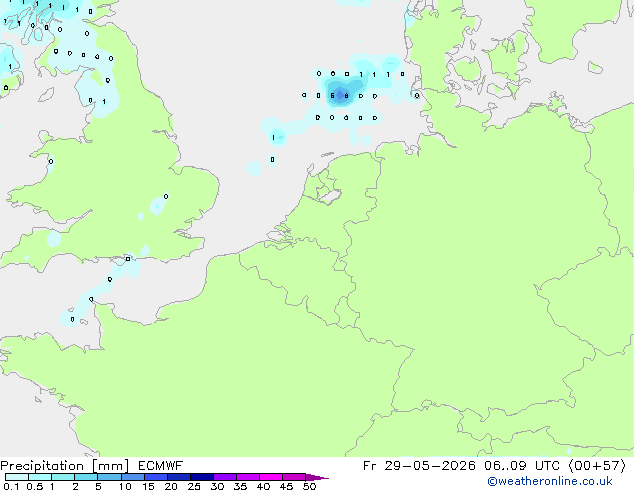Click the weatheronline.co.uk copyright link
This screenshot has width=634, height=490.
pos(550,481)
